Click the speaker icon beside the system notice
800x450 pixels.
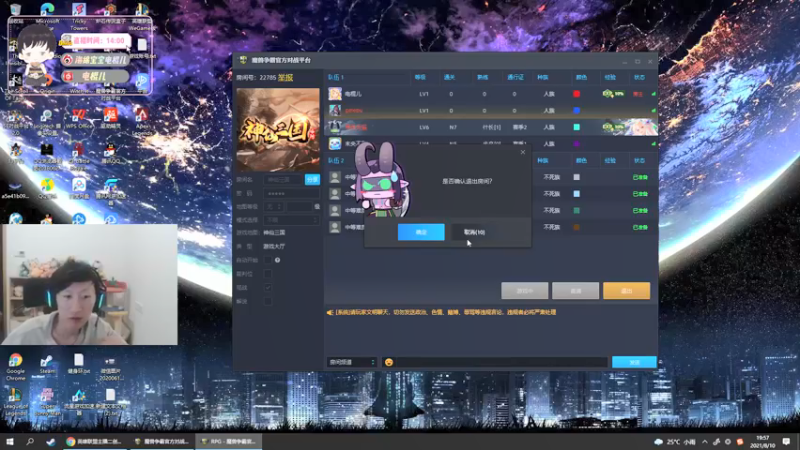pos(330,312)
